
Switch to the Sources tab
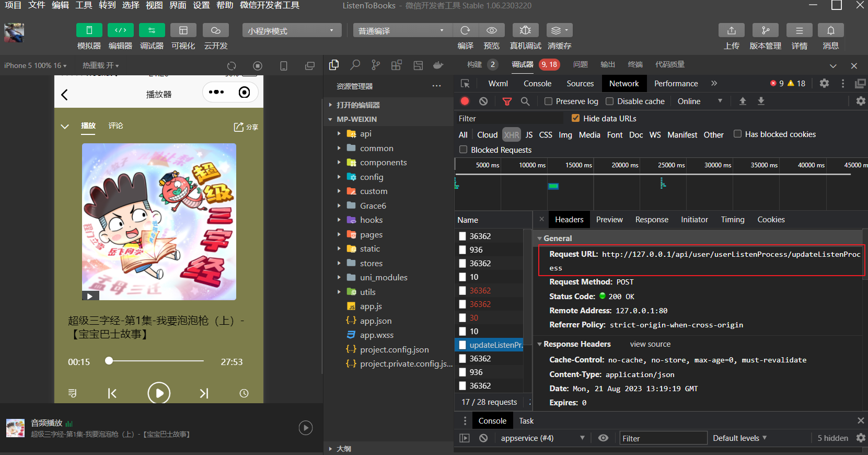pyautogui.click(x=580, y=84)
